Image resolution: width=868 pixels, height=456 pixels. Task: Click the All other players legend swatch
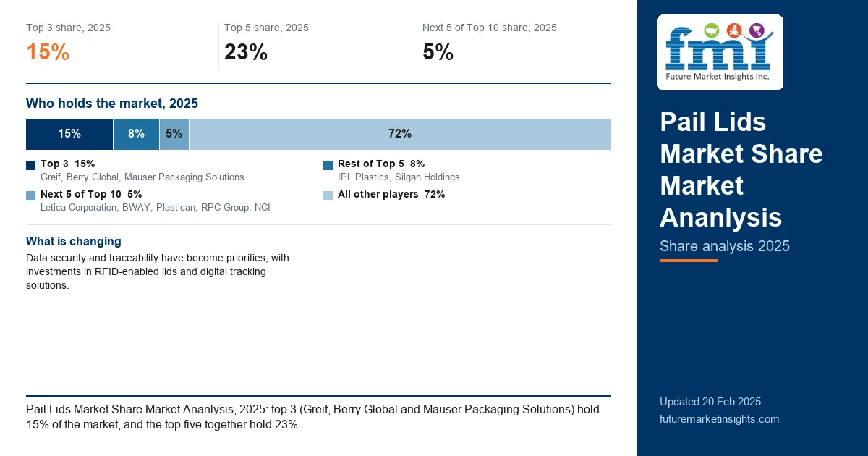[328, 195]
